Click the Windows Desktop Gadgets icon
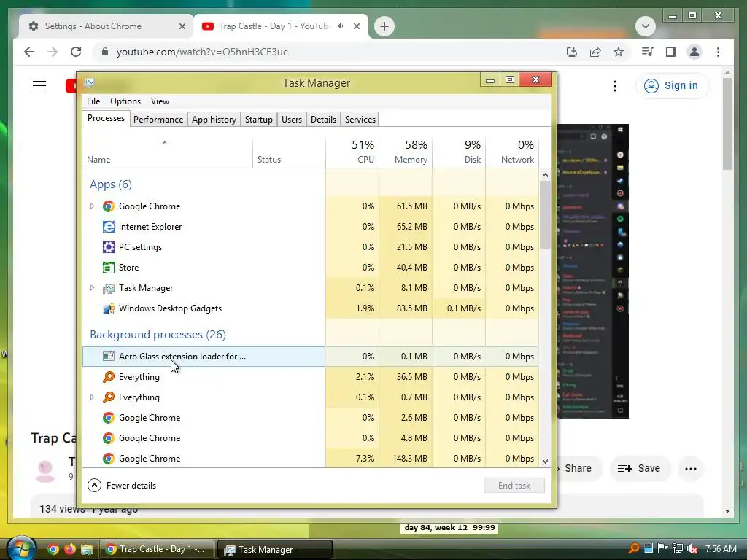 click(x=109, y=308)
